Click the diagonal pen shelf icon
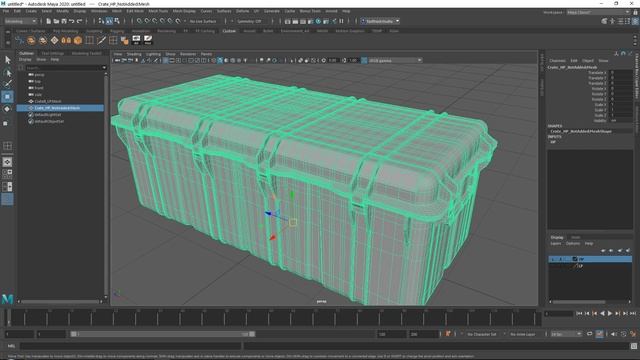The width and height of the screenshot is (640, 360). point(101,40)
